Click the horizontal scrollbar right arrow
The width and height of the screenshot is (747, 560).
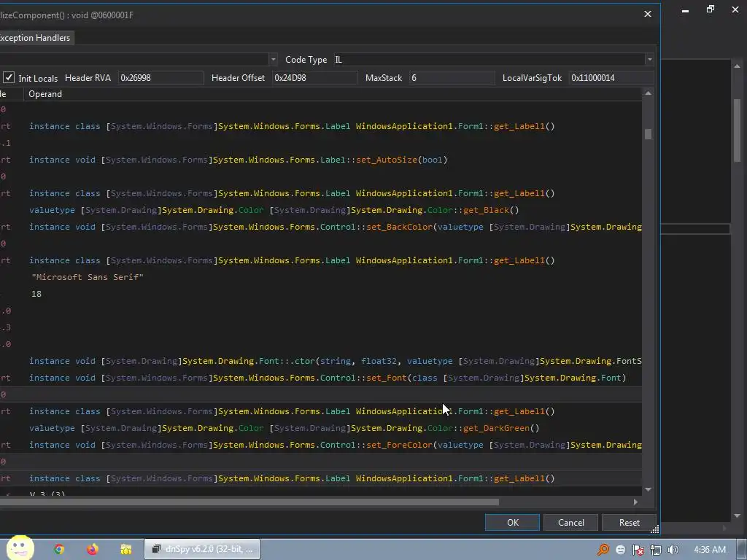point(635,502)
